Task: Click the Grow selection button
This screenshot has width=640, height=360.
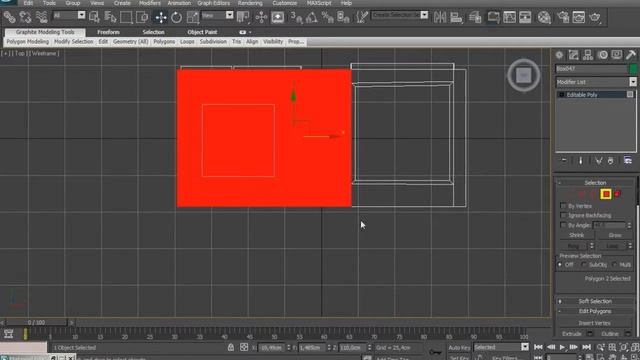Action: click(615, 235)
